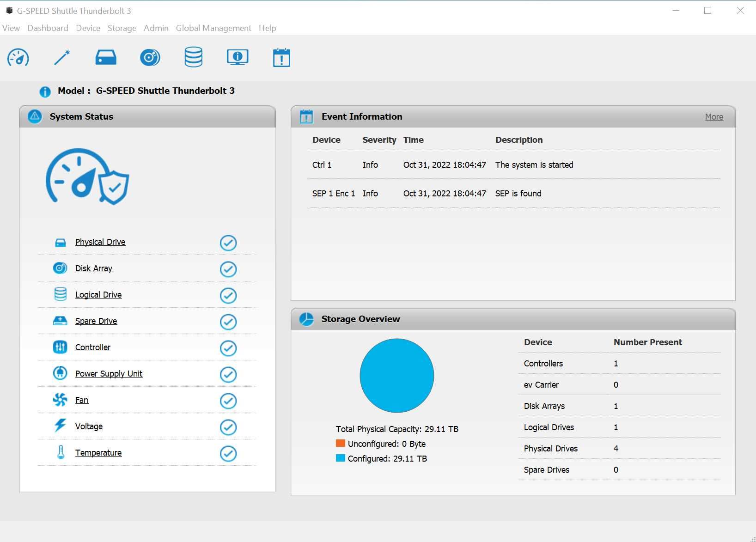756x542 pixels.
Task: Click the blue storage pie chart
Action: click(397, 376)
